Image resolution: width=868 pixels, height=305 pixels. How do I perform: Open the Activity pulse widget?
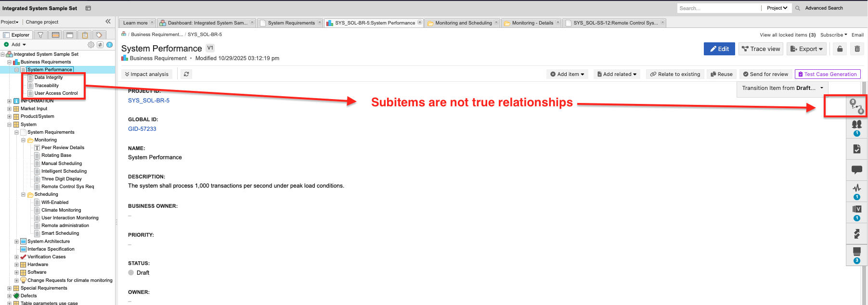pos(856,191)
